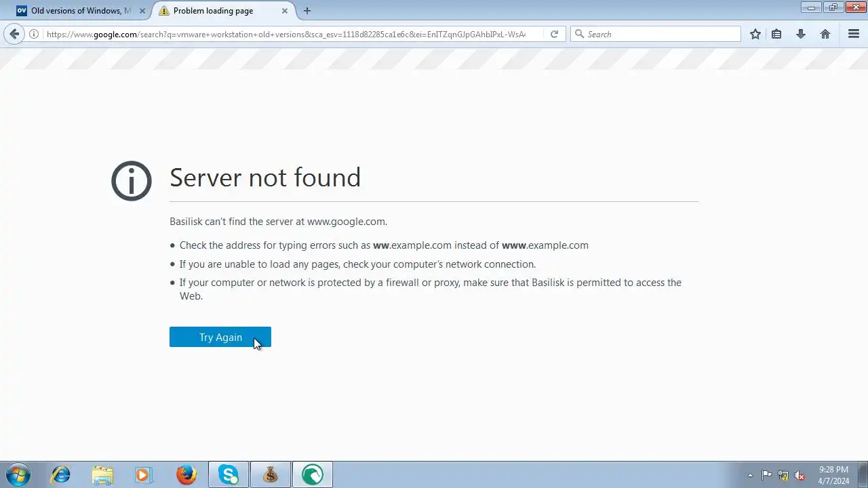Screen dimensions: 868x488
Task: Click the muted volume speaker icon
Action: click(x=800, y=475)
